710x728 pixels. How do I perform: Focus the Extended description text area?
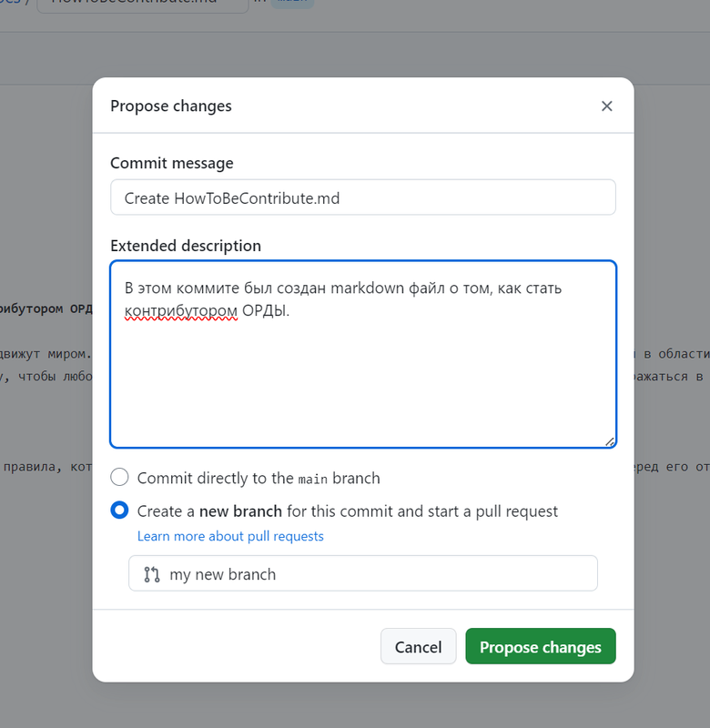click(x=363, y=354)
